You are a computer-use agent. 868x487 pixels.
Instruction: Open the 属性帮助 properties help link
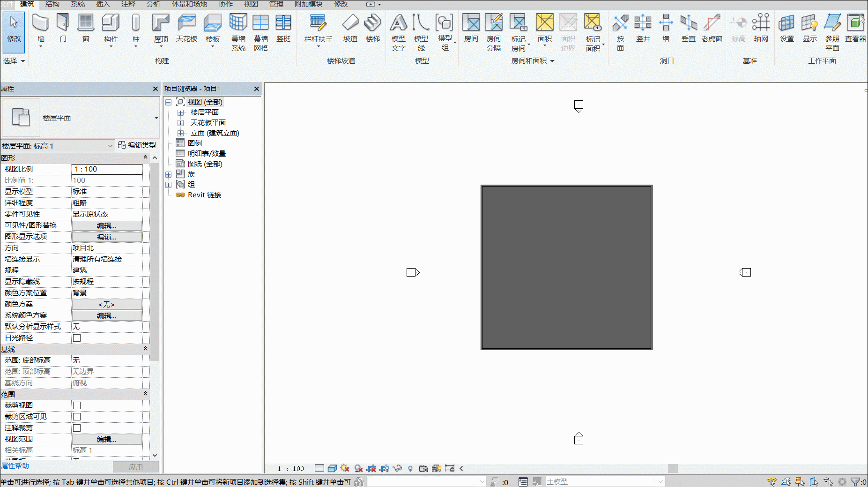click(15, 466)
